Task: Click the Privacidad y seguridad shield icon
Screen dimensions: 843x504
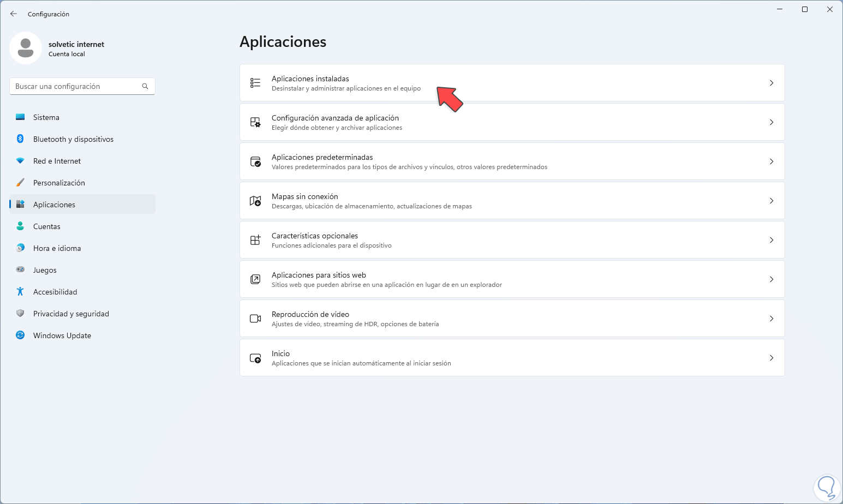Action: click(x=20, y=314)
